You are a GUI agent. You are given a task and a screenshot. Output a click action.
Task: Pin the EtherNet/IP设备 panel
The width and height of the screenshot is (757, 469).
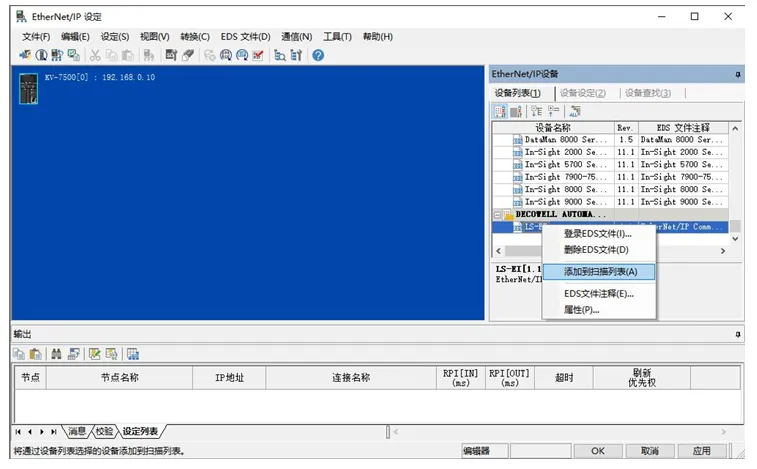click(x=738, y=74)
